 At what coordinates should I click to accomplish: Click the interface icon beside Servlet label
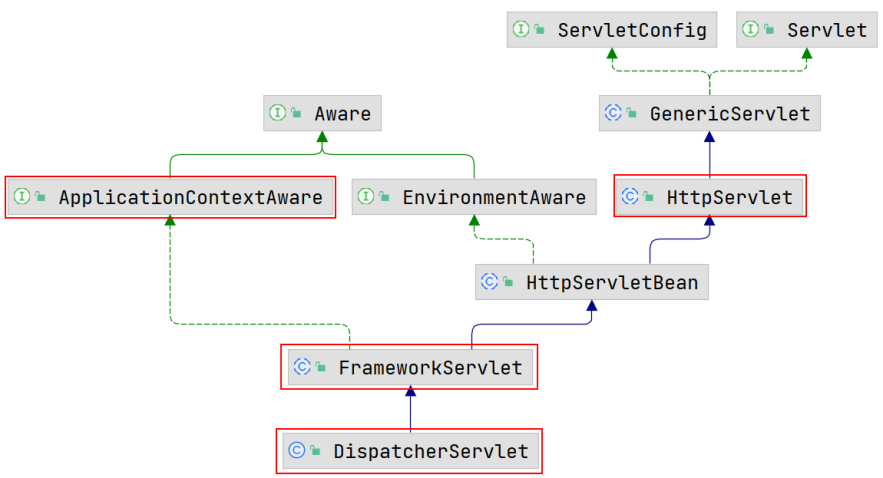coord(751,30)
